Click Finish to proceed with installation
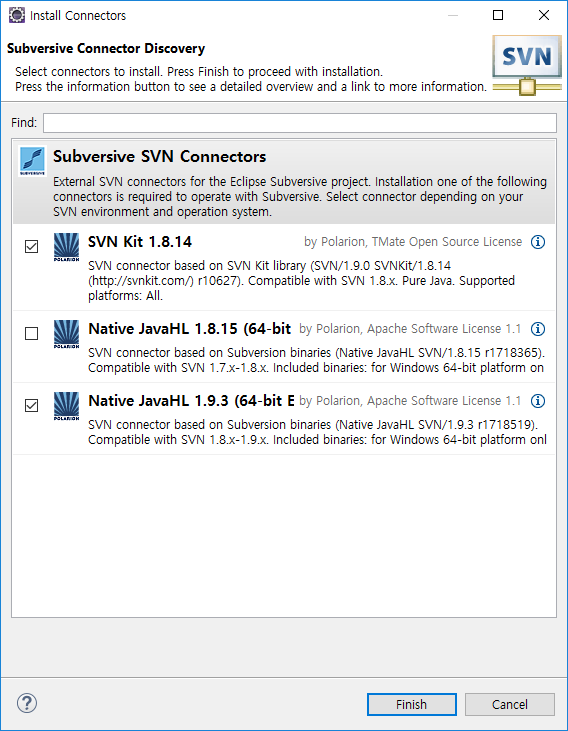Viewport: 568px width, 731px height. tap(411, 704)
